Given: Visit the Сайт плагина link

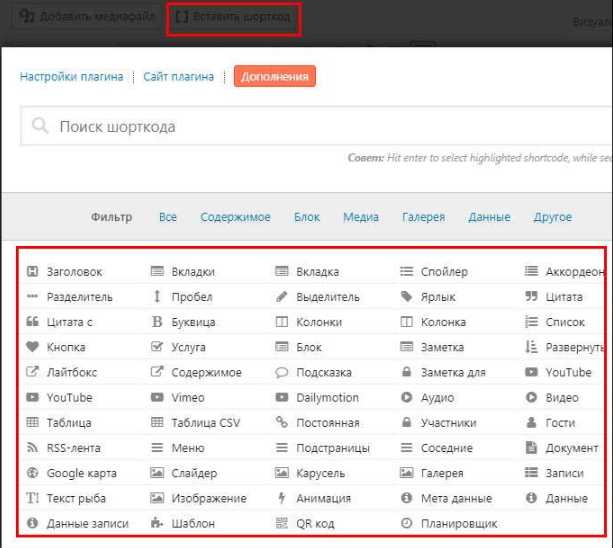Looking at the screenshot, I should tap(178, 77).
